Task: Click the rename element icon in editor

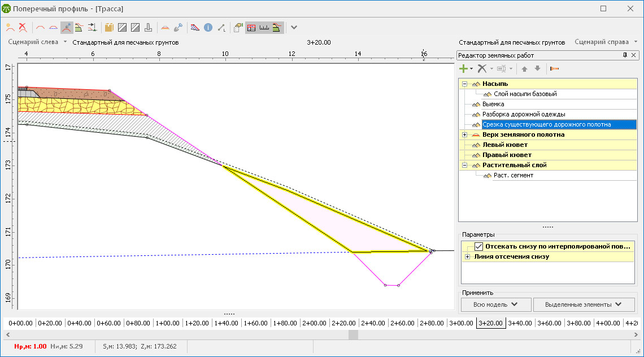Action: (502, 68)
